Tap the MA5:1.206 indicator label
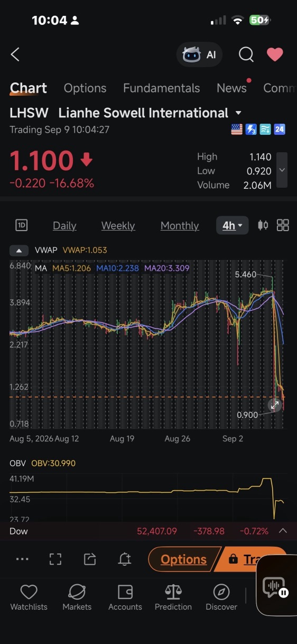The width and height of the screenshot is (297, 644). 71,268
